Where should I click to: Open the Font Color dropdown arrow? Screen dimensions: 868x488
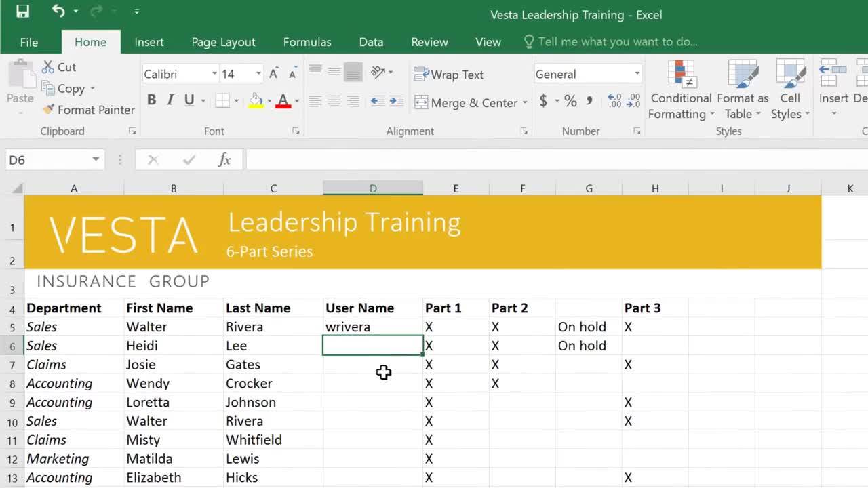[297, 101]
